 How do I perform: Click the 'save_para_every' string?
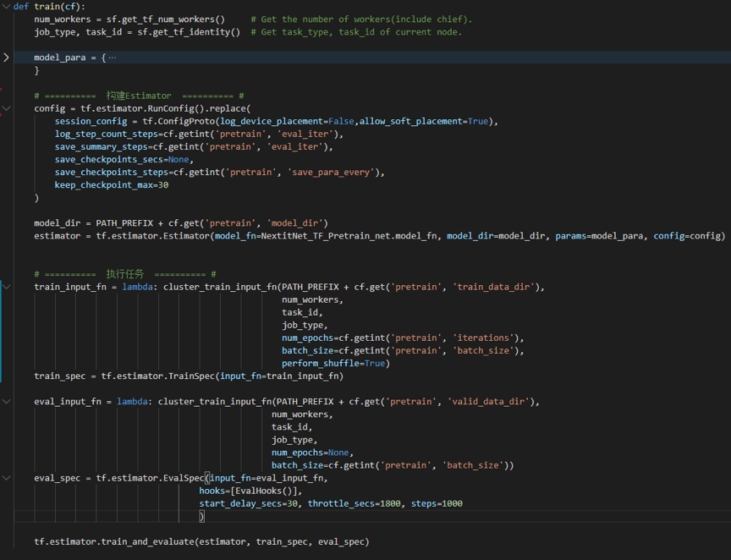click(334, 172)
